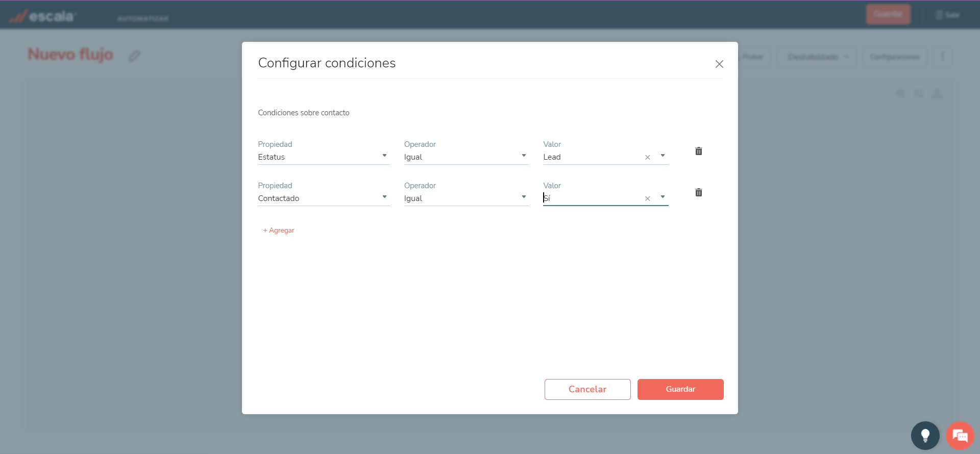This screenshot has height=454, width=980.
Task: Open the Deshabilitado status dropdown
Action: [818, 57]
